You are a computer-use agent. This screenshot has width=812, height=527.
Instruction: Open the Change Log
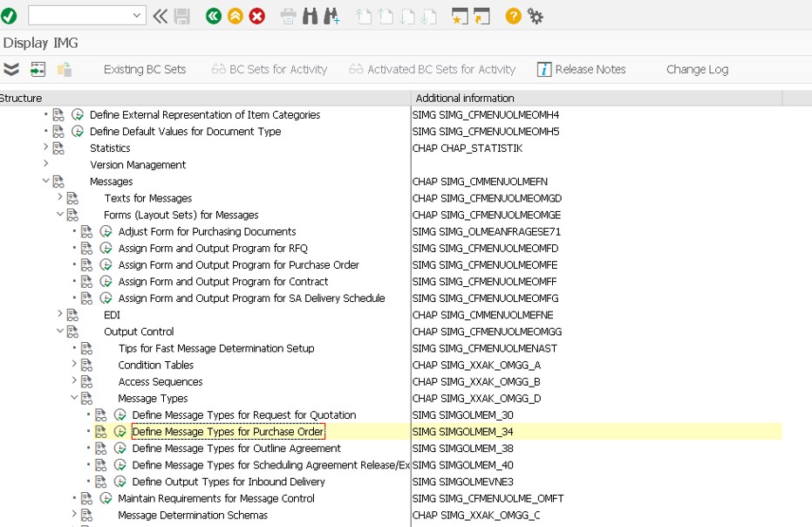pyautogui.click(x=697, y=70)
